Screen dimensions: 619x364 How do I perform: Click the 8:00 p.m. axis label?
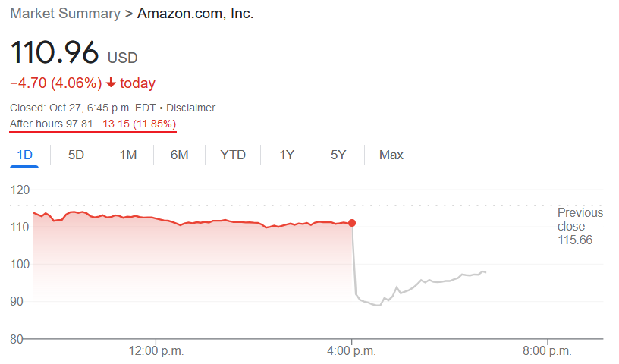(547, 350)
